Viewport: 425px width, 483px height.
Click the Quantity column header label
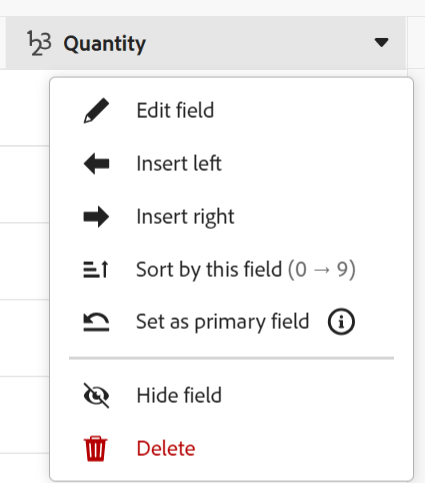pos(105,44)
